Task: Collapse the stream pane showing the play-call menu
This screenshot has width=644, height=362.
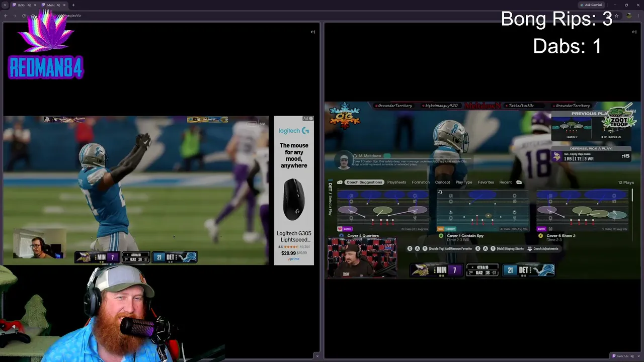Action: point(634,32)
